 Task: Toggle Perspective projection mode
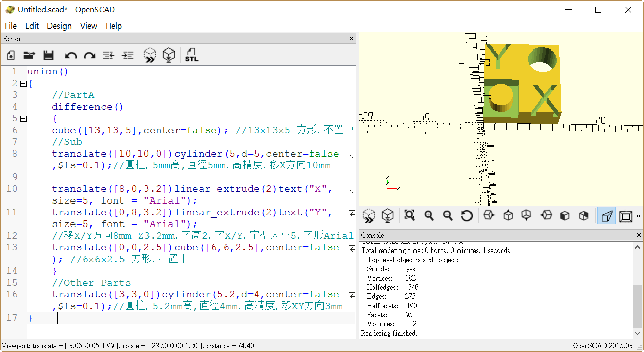point(606,216)
